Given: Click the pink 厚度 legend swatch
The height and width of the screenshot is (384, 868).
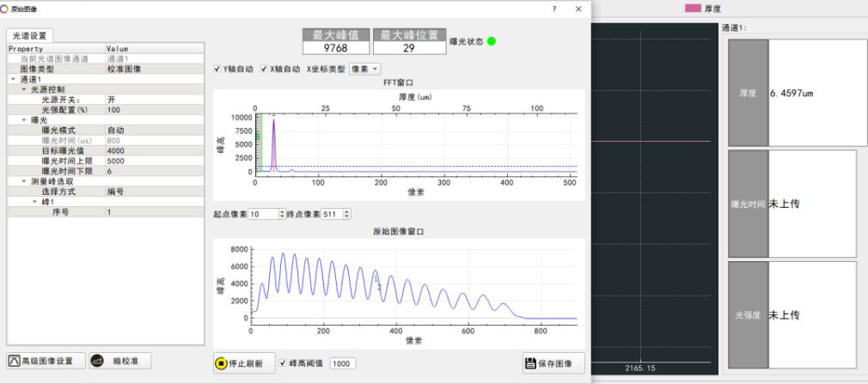Looking at the screenshot, I should (691, 8).
